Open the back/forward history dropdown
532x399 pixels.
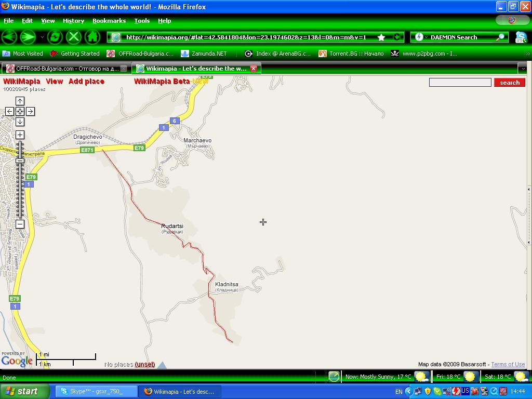(42, 37)
